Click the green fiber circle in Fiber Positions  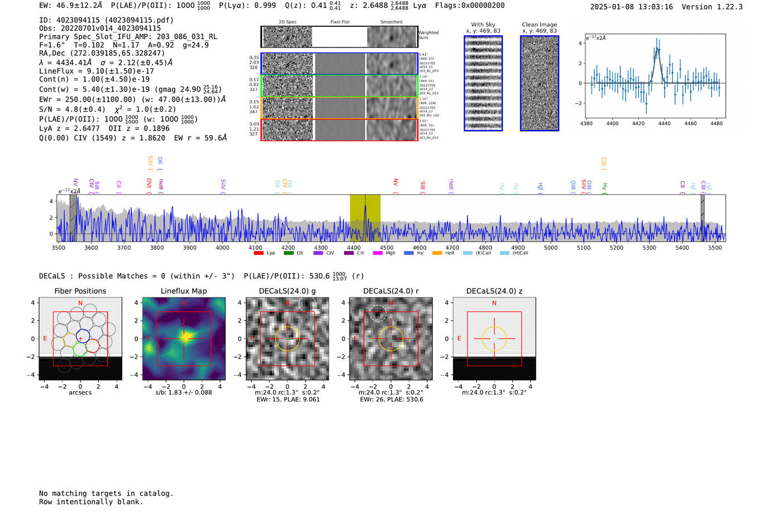click(x=80, y=349)
